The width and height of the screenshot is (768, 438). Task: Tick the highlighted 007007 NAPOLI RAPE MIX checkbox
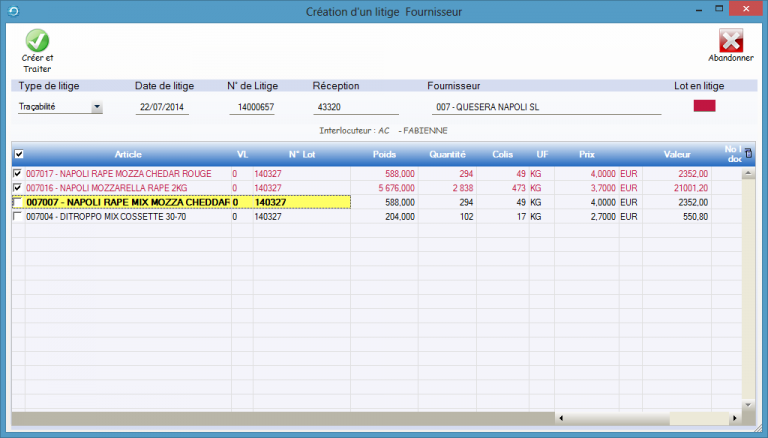[x=18, y=202]
